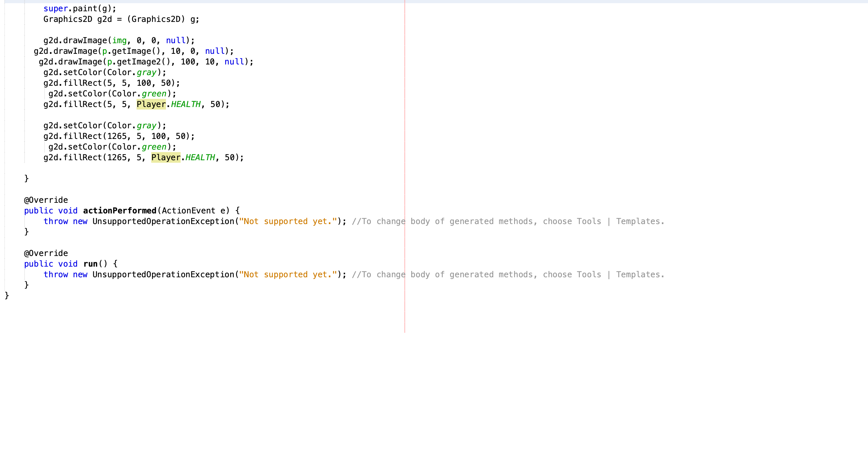Click null argument in first drawImage call
868x450 pixels.
pos(175,40)
